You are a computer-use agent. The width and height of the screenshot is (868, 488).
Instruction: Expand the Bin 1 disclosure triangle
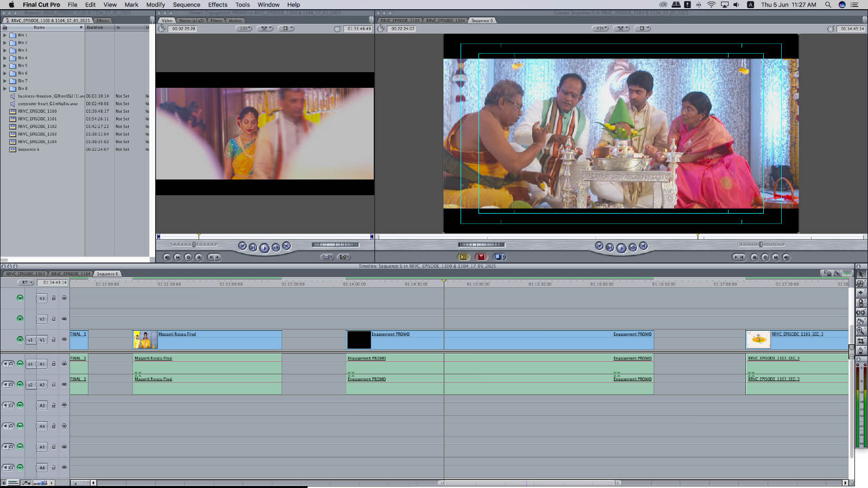click(x=5, y=35)
